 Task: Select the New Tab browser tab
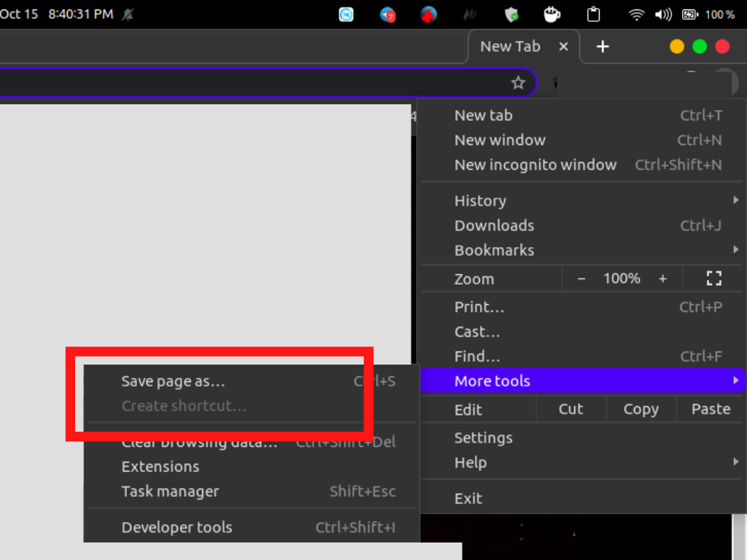coord(524,47)
